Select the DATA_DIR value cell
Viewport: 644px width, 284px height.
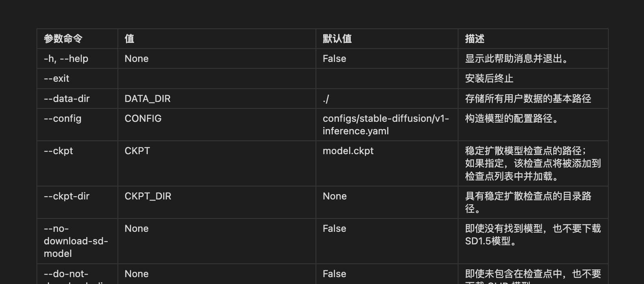[x=147, y=99]
